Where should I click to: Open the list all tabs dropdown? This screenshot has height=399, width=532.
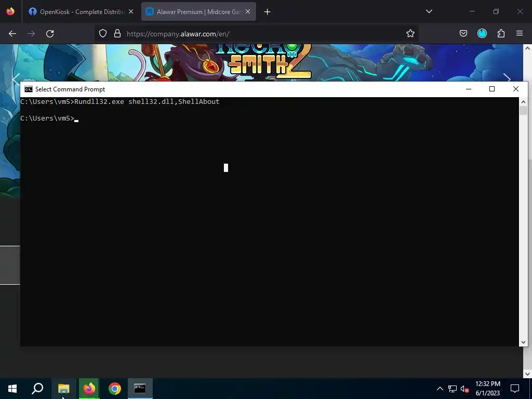click(429, 11)
